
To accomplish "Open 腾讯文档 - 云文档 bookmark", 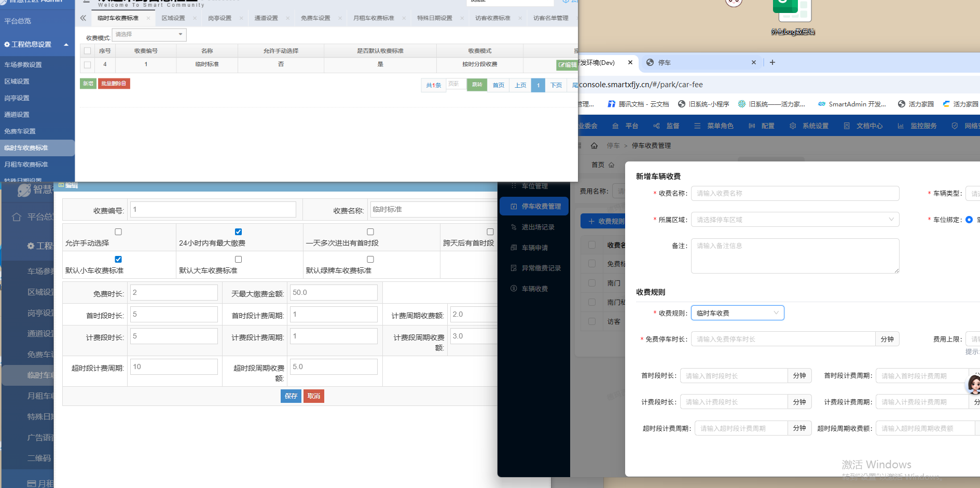I will pos(638,104).
